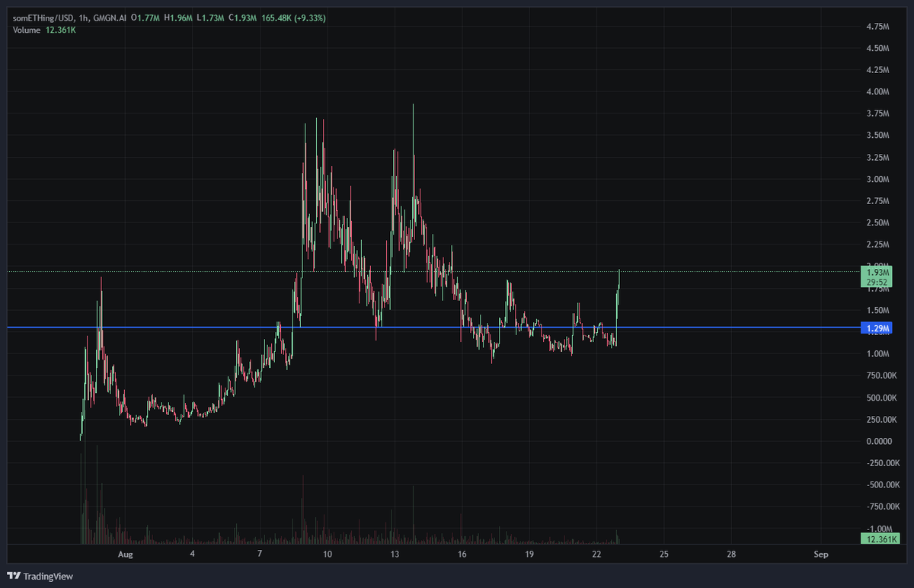The image size is (914, 588).
Task: Click the 4.75M price axis label
Action: [878, 27]
